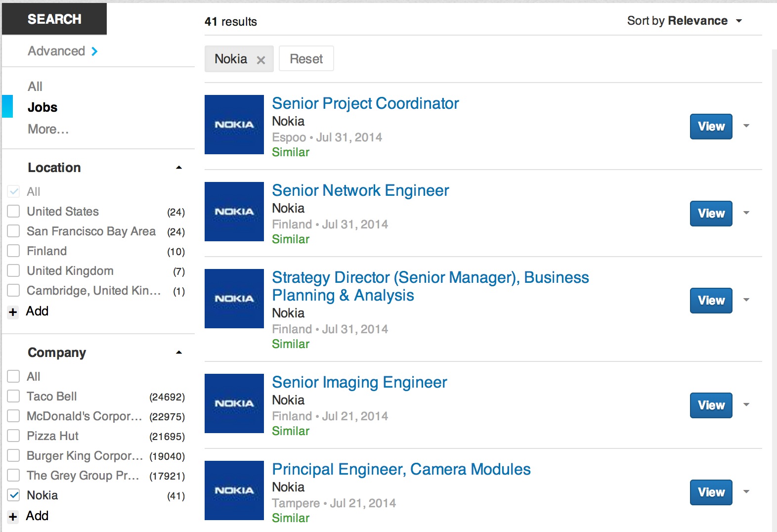Open dropdown arrow beside Senior Imaging Engineer View

point(746,405)
